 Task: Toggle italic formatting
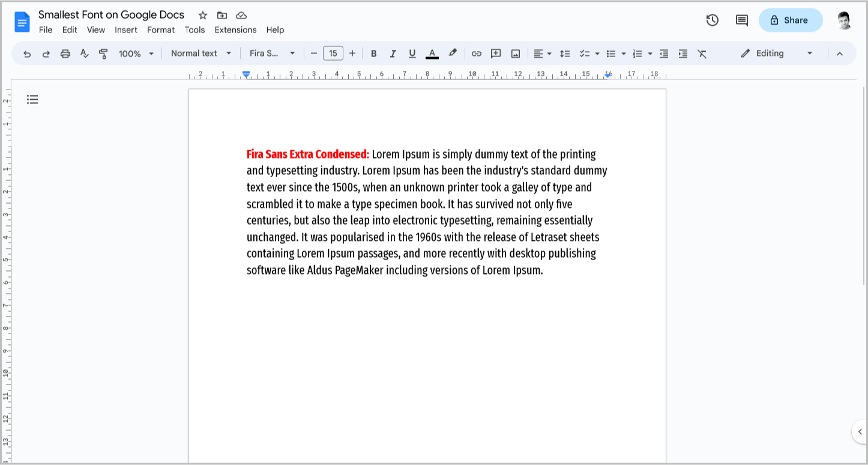pos(393,53)
